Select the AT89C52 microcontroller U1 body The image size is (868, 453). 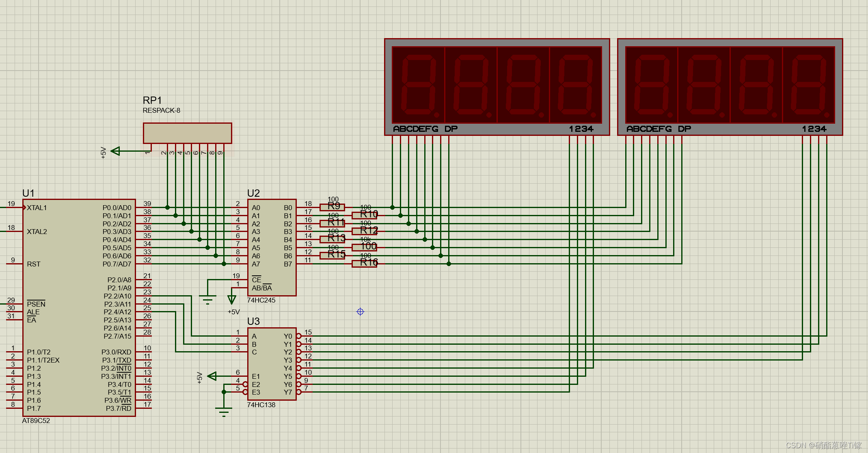click(x=79, y=307)
